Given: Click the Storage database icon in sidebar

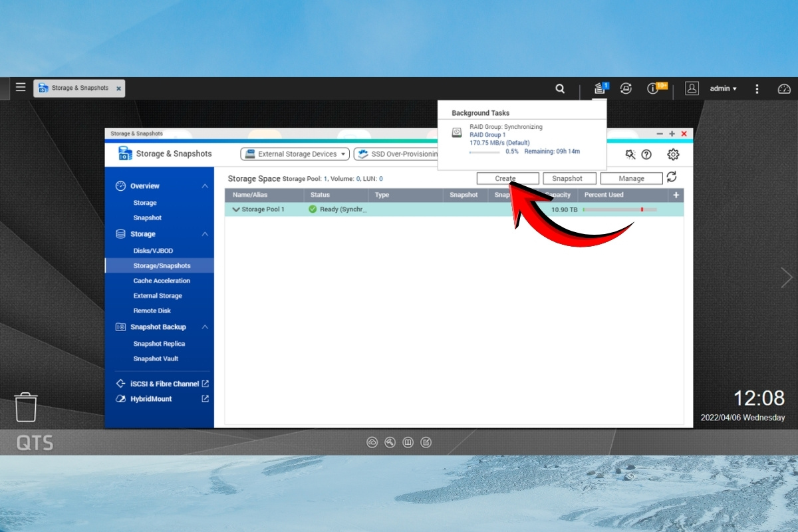Looking at the screenshot, I should [x=120, y=234].
